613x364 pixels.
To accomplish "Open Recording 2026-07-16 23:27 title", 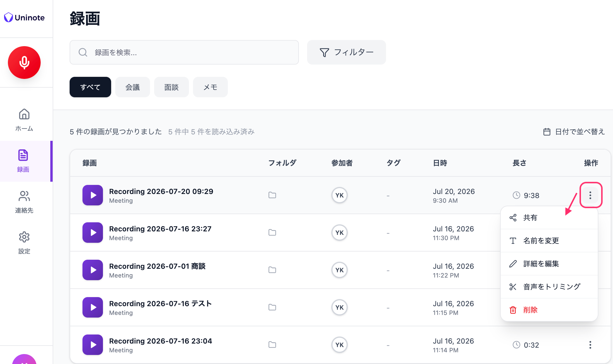I will [x=160, y=229].
